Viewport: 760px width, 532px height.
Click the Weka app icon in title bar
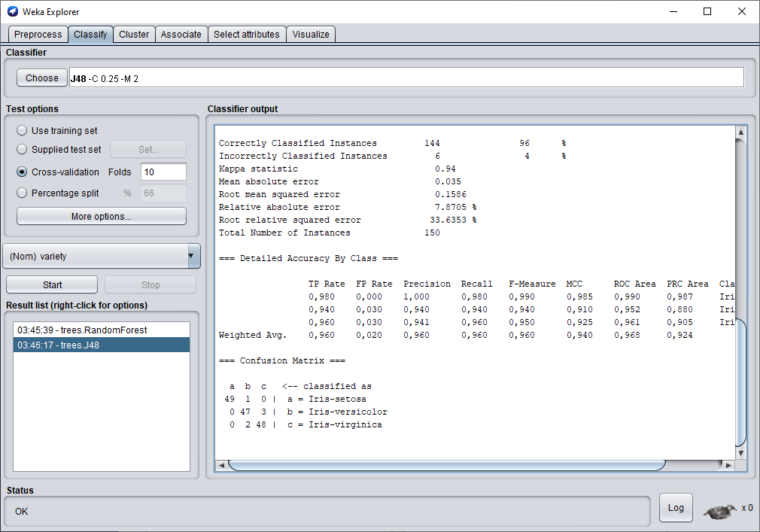tap(13, 11)
